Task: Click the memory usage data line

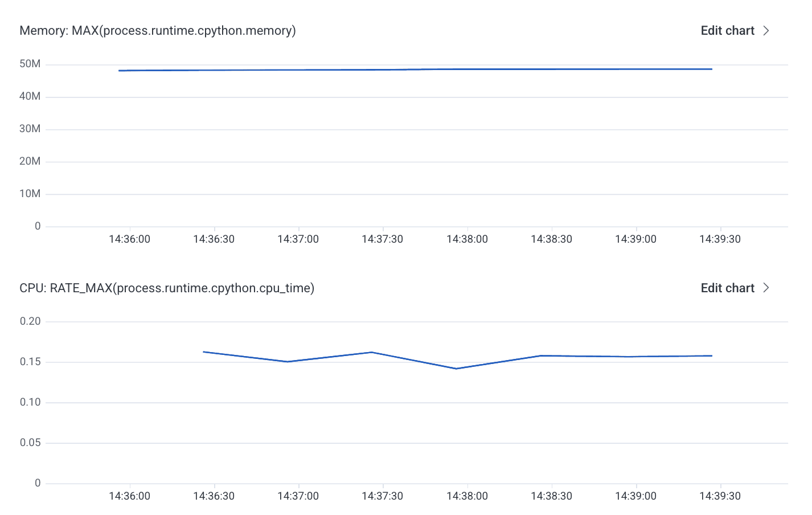Action: coord(399,68)
